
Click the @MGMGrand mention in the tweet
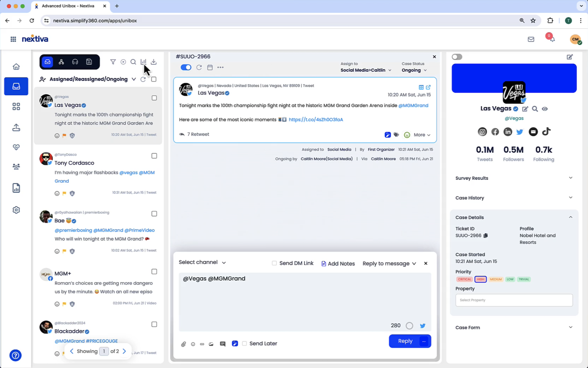point(413,106)
